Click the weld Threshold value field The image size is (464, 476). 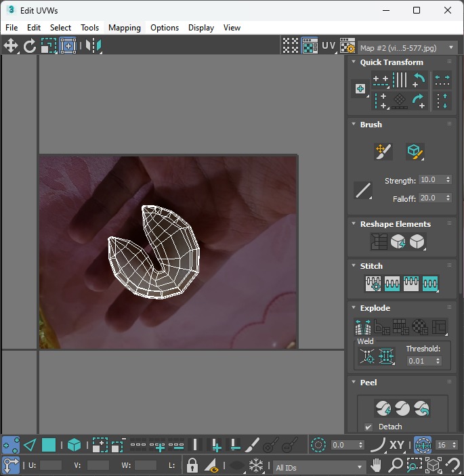click(421, 361)
